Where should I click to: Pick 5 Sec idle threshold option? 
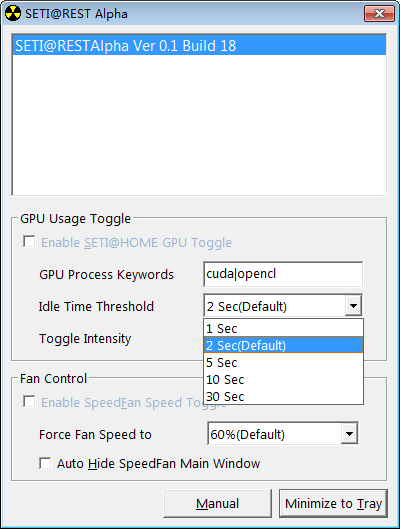click(283, 362)
